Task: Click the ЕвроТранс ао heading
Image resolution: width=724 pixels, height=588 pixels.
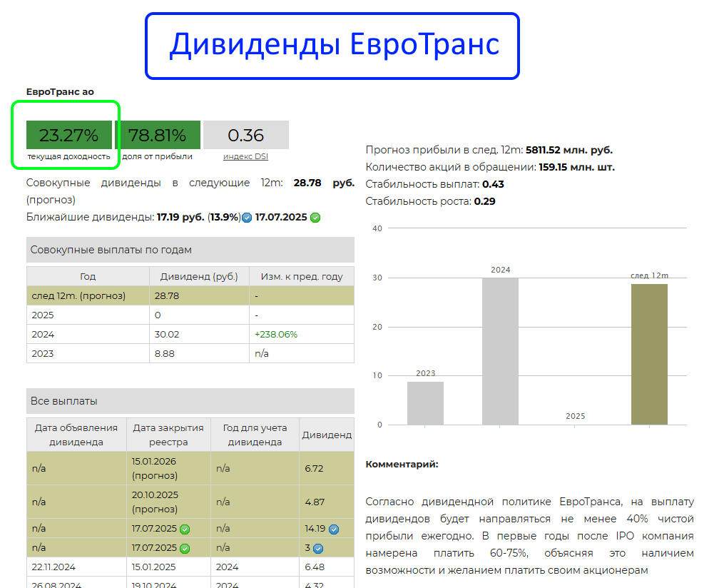Action: coord(60,92)
